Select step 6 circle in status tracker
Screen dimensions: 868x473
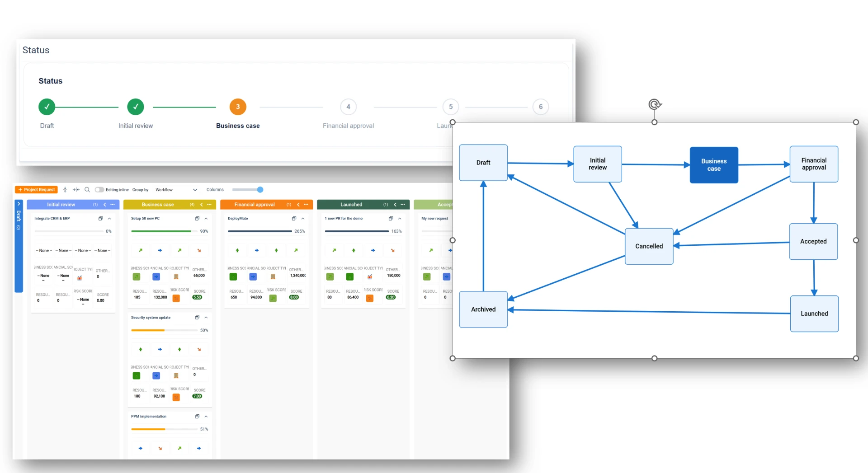[541, 107]
